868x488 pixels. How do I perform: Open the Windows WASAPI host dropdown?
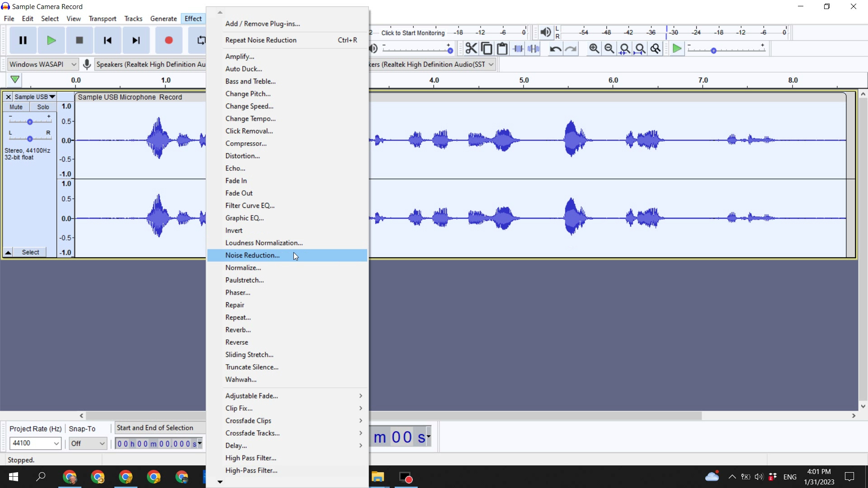[x=43, y=64]
